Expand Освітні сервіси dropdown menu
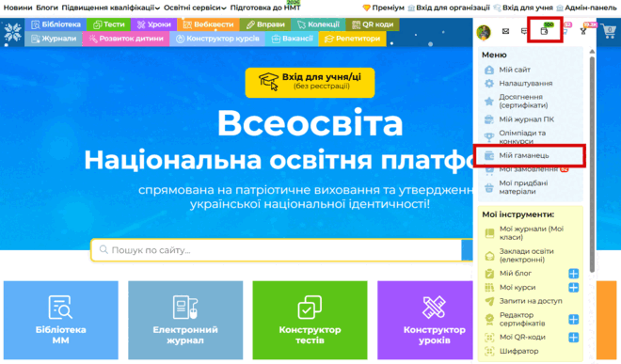The image size is (621, 364). click(195, 8)
